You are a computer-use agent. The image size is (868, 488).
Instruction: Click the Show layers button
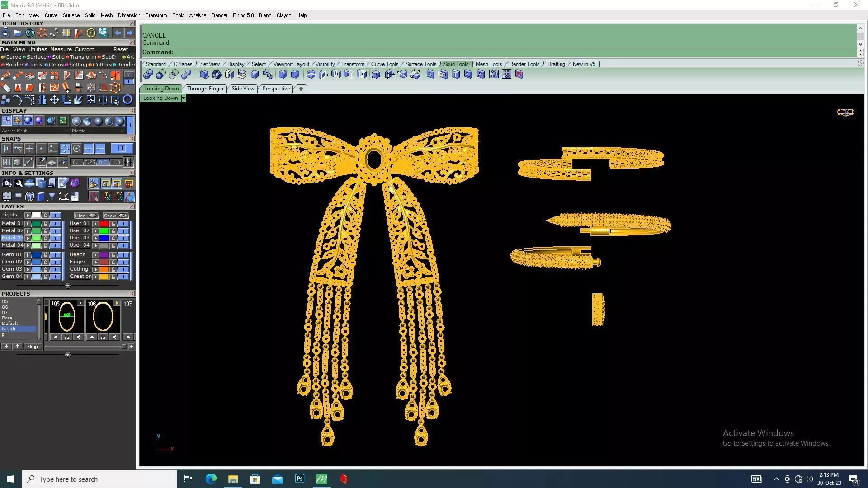coord(115,216)
